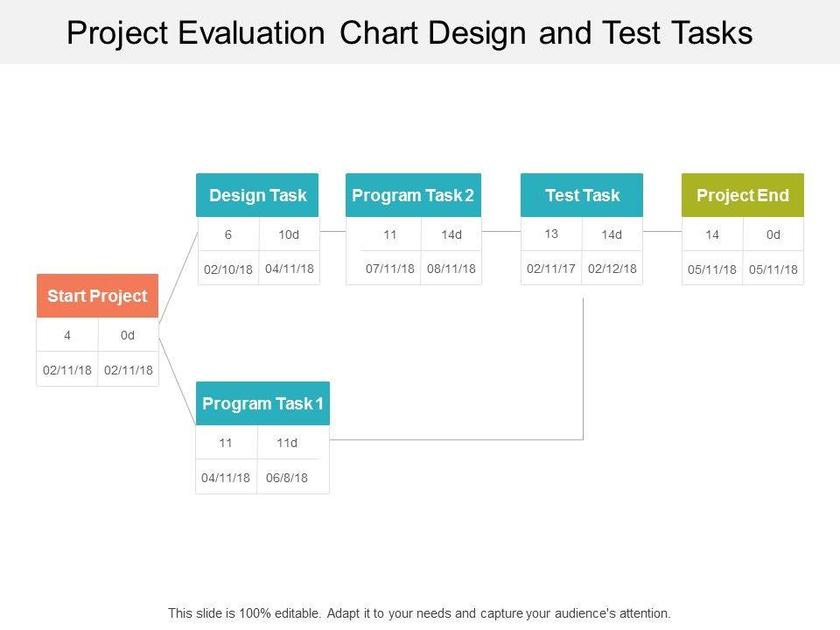The width and height of the screenshot is (840, 630).
Task: Click the slide title text
Action: (409, 32)
